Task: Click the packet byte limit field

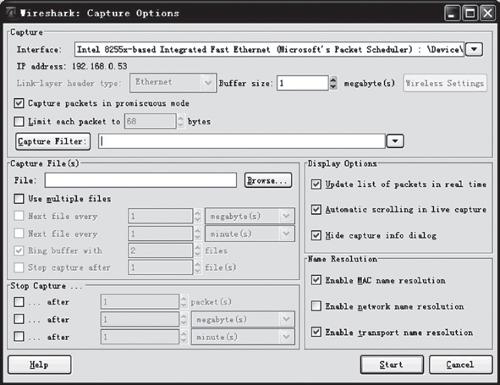Action: pyautogui.click(x=150, y=121)
